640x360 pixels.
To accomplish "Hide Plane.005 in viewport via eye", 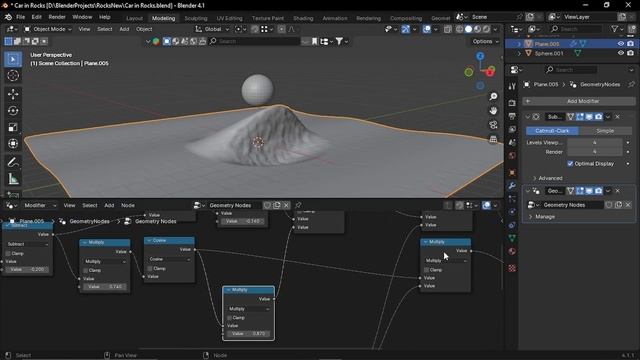I will [621, 44].
